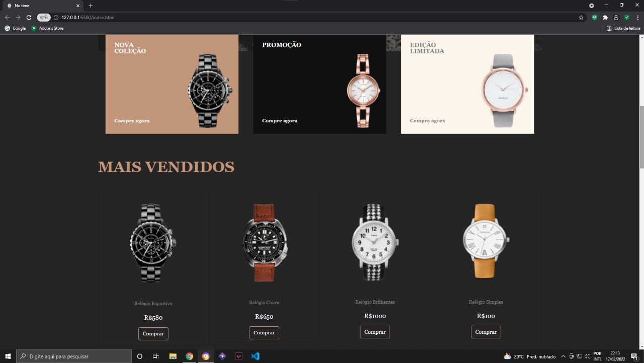Open the Extensions puzzle-piece menu
The width and height of the screenshot is (644, 363).
point(605,17)
